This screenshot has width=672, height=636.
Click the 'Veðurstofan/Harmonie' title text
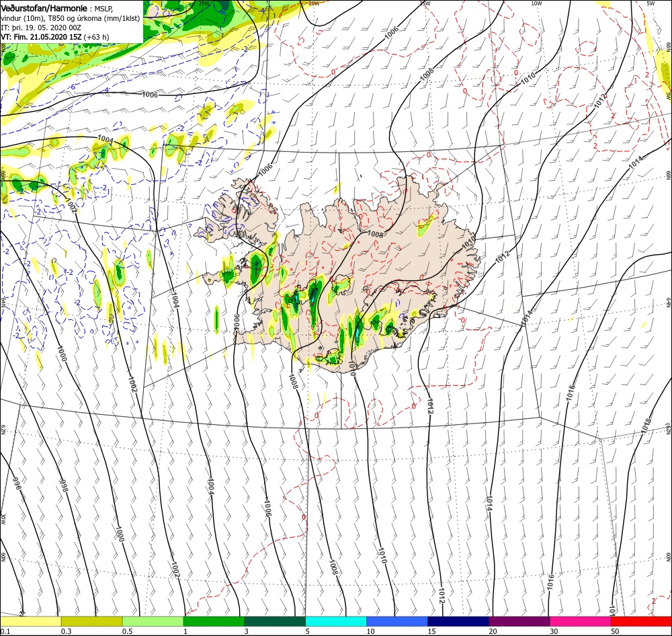pos(44,8)
